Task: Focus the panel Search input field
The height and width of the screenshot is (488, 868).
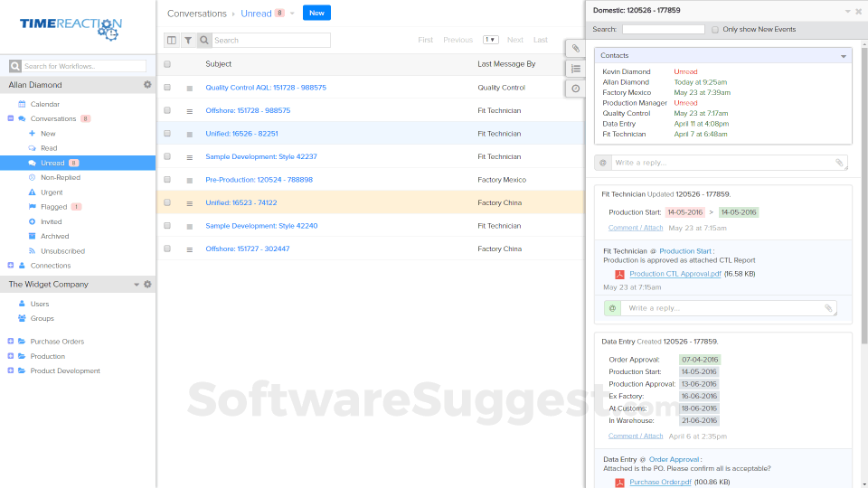Action: [663, 29]
